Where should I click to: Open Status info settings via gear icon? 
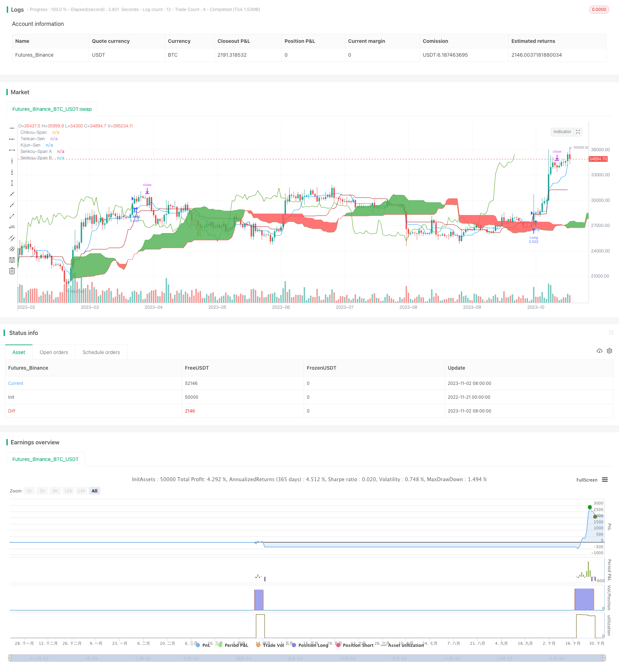tap(609, 351)
